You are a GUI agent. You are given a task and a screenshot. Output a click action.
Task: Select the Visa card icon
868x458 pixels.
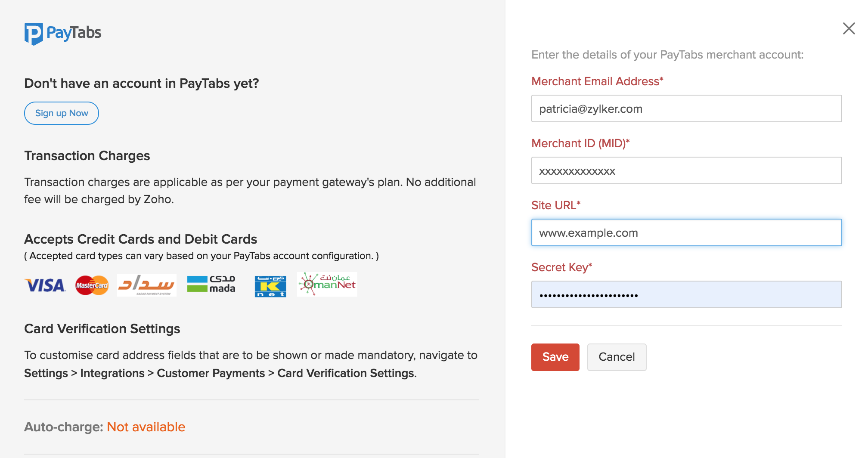[x=45, y=285]
